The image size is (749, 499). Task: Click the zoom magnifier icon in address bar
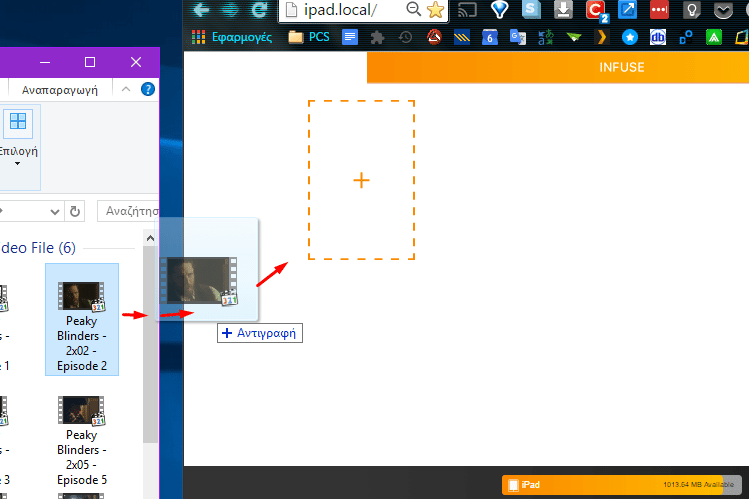[413, 9]
